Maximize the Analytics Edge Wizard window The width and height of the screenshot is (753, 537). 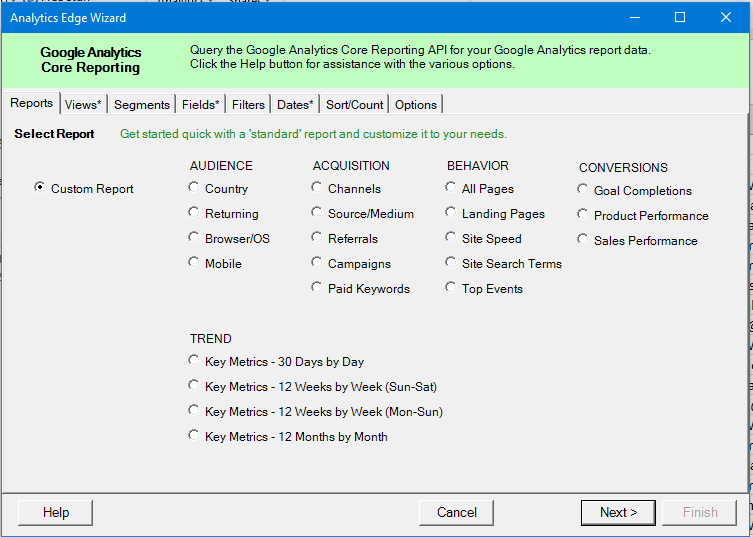click(x=680, y=17)
